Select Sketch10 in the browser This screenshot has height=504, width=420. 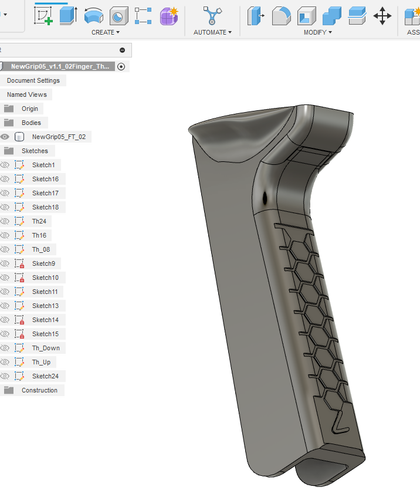coord(45,278)
